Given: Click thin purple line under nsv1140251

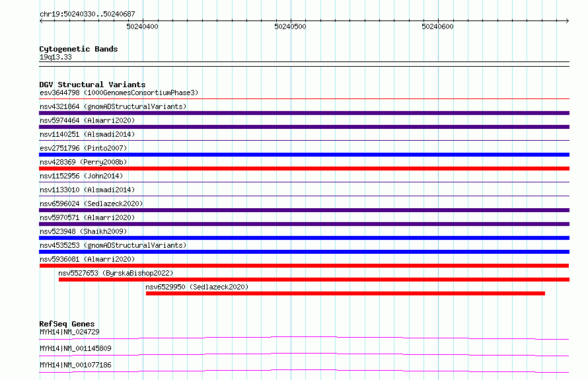Looking at the screenshot, I should click(x=304, y=141).
